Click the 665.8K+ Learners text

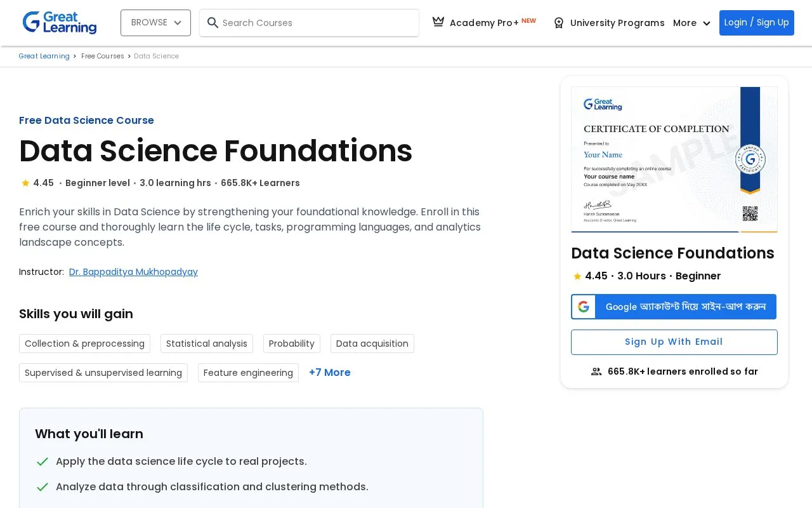tap(260, 183)
